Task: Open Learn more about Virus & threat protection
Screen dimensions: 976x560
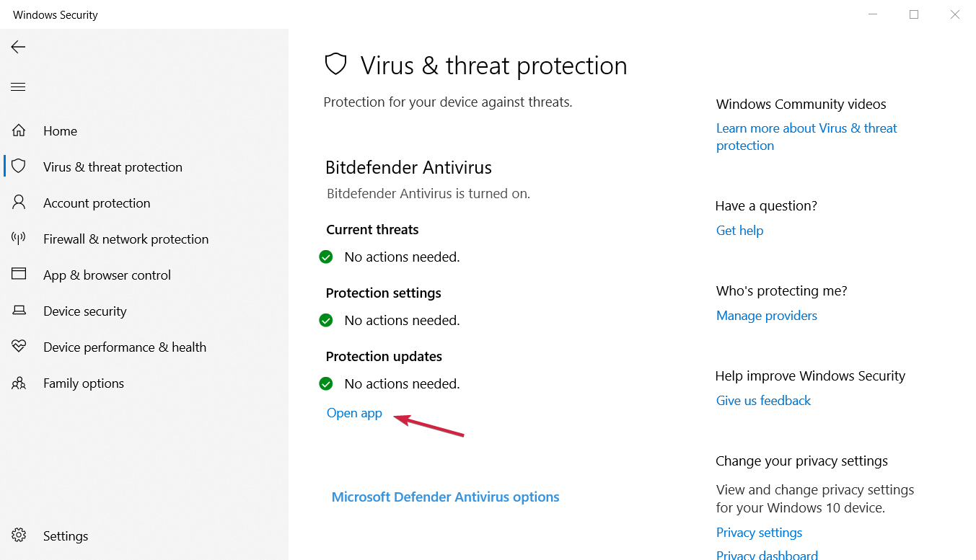Action: pyautogui.click(x=806, y=137)
